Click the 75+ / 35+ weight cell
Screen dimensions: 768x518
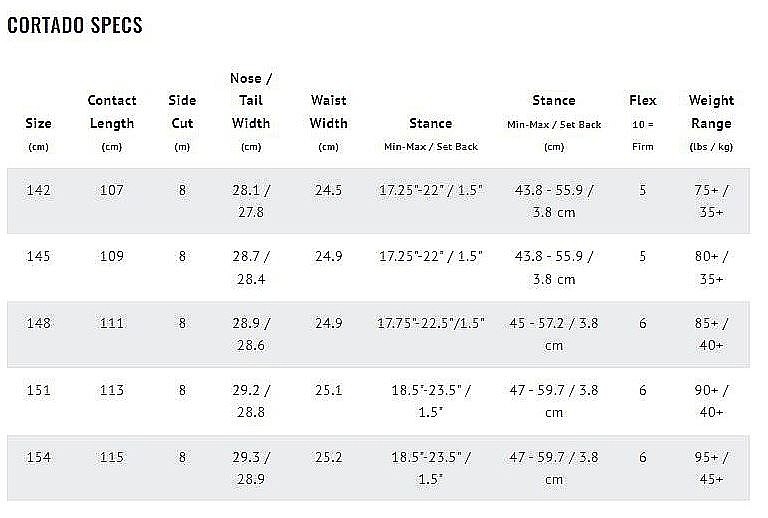(x=711, y=201)
